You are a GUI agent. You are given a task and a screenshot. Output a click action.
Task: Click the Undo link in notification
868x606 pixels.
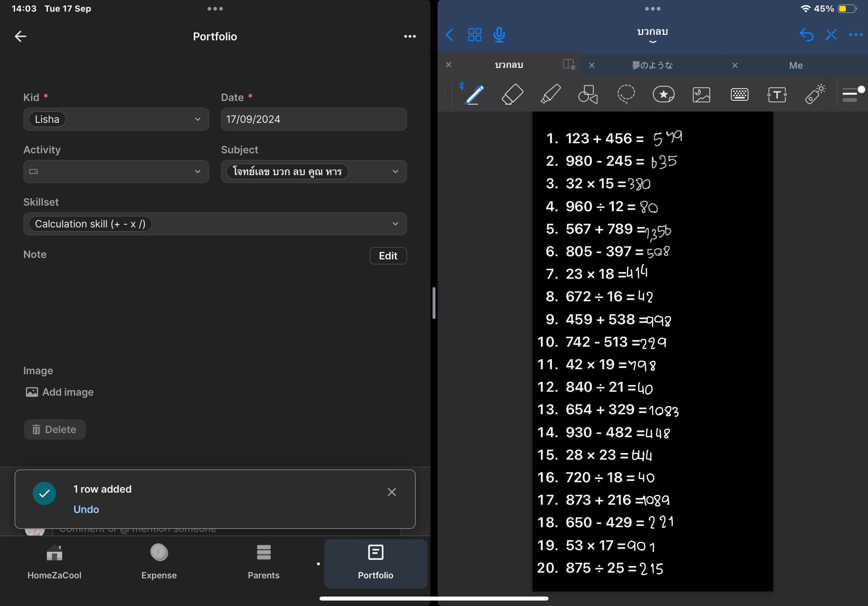[86, 509]
